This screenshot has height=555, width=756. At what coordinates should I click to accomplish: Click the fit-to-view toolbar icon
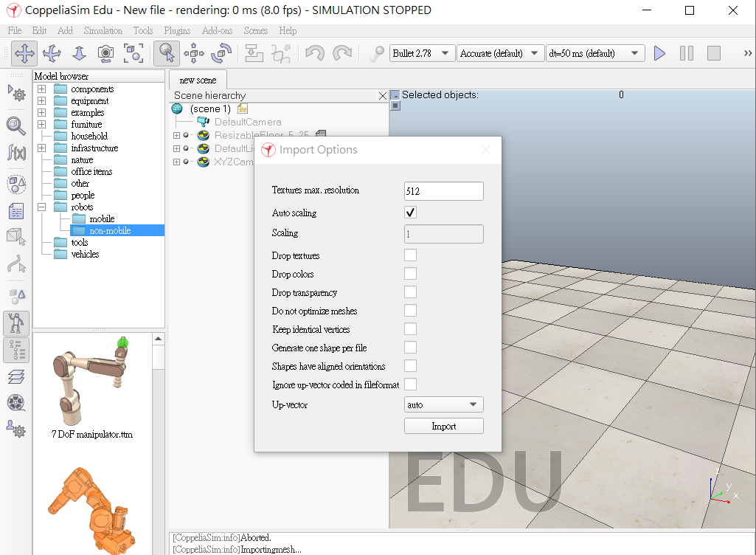[133, 53]
